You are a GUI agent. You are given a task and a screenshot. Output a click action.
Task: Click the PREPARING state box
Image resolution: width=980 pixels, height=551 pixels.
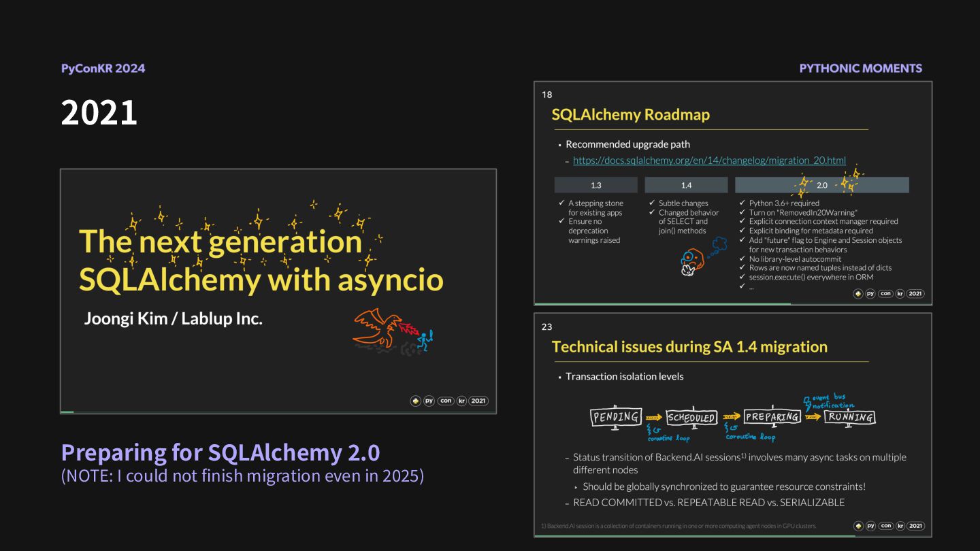pos(772,417)
